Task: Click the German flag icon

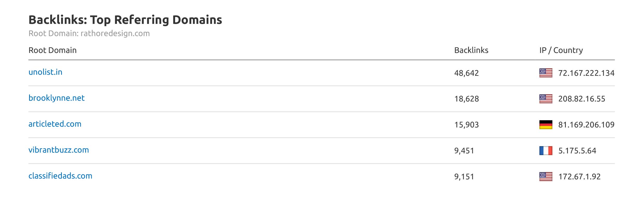Action: (546, 125)
